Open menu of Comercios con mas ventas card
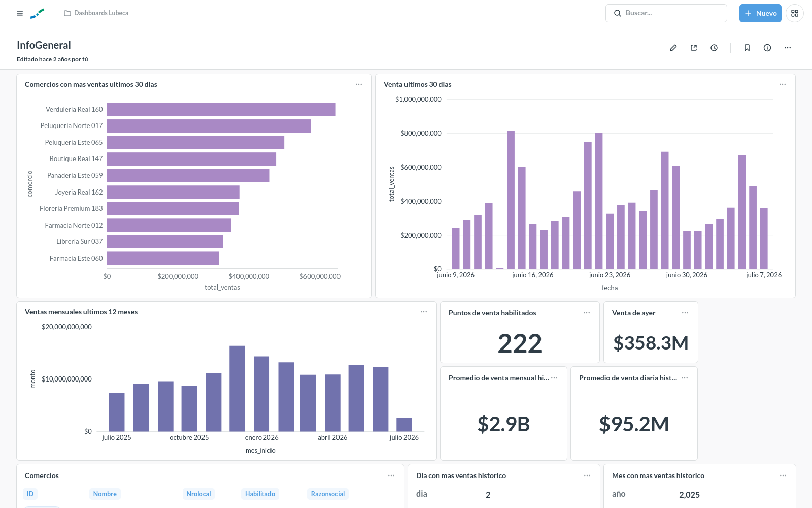 [x=359, y=84]
